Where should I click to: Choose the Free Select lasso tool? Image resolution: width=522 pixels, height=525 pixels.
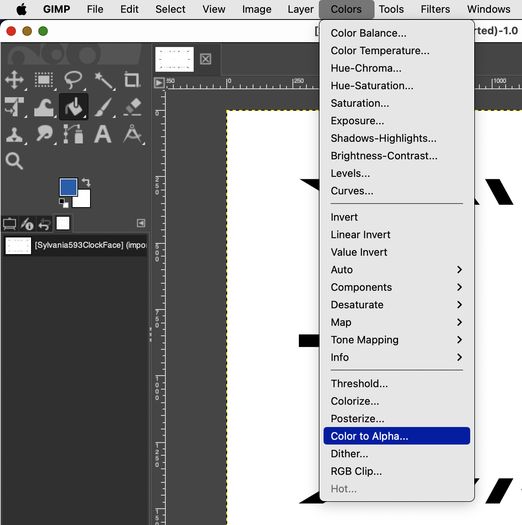73,80
